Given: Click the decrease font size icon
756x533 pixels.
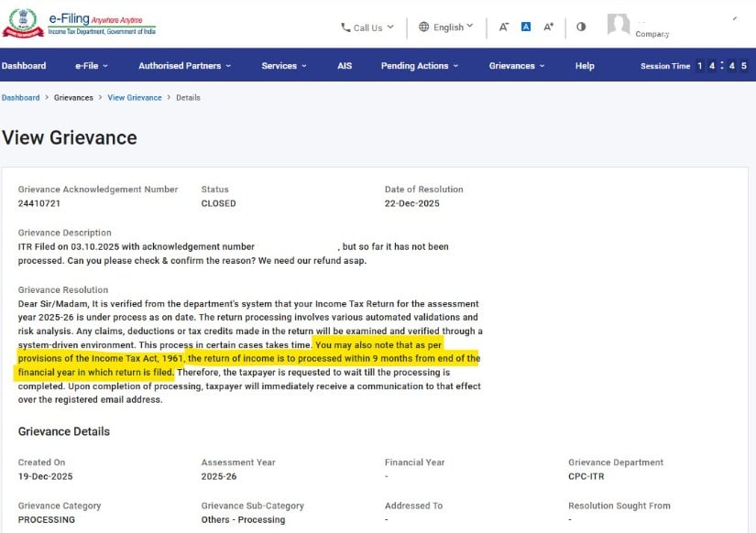Looking at the screenshot, I should 503,27.
